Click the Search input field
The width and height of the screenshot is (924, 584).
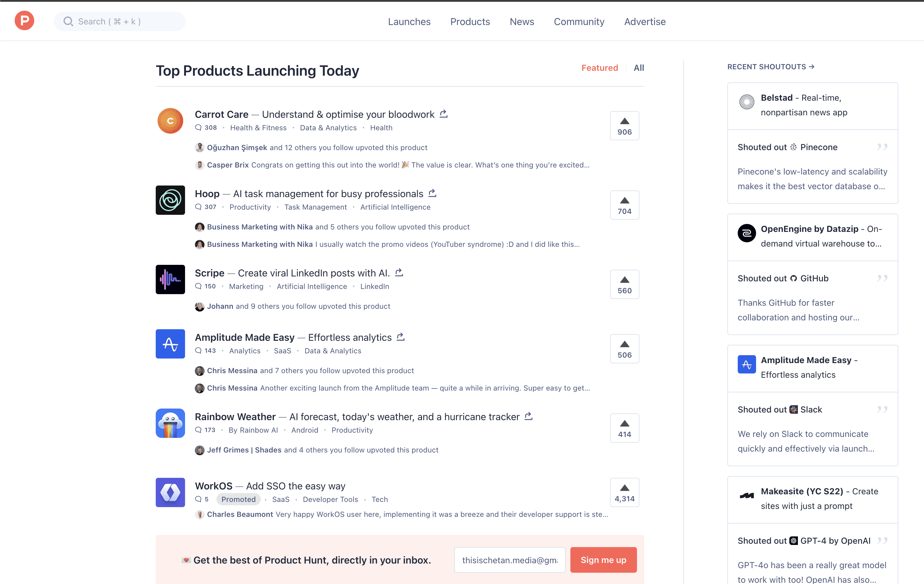coord(120,21)
